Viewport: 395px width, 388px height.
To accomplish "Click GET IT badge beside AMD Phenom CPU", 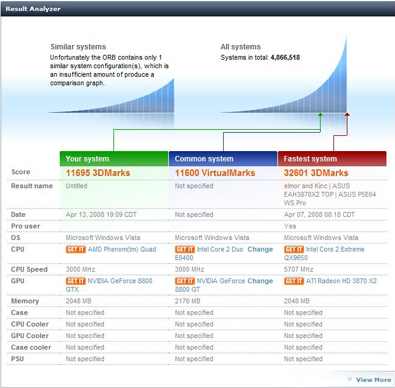I will tap(76, 249).
